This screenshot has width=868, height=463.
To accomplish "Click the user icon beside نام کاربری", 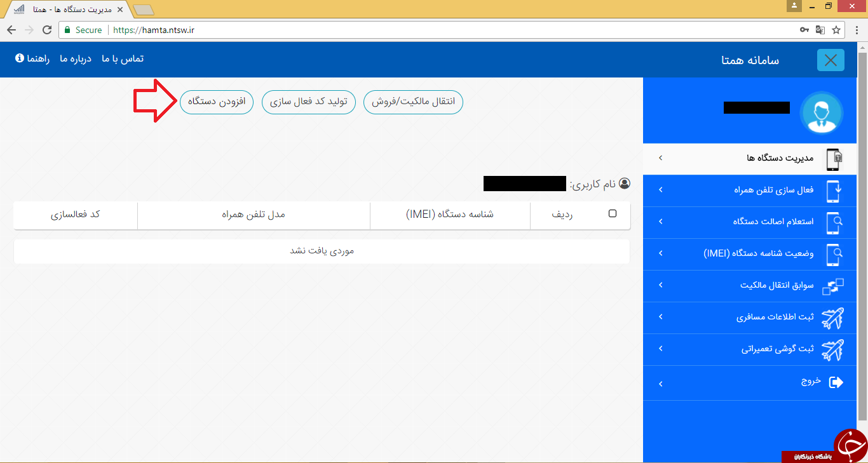I will click(x=624, y=184).
